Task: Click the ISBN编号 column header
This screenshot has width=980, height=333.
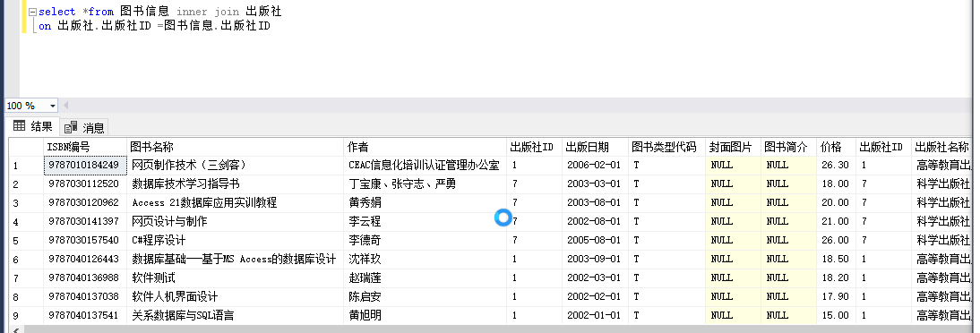Action: 85,148
